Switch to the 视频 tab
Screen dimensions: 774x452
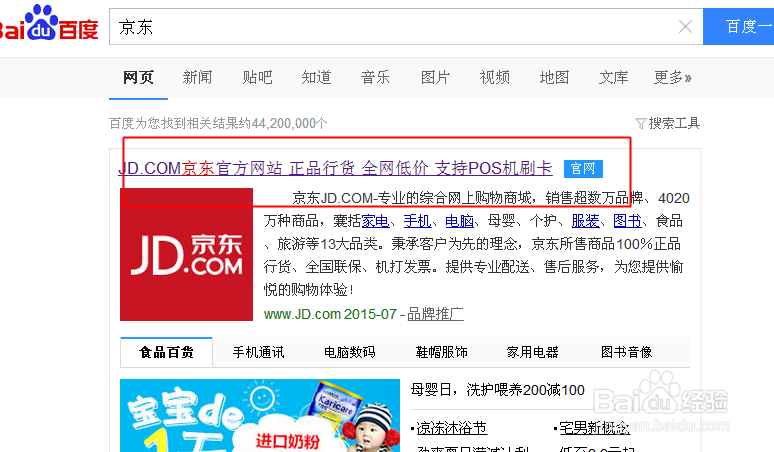click(x=495, y=77)
